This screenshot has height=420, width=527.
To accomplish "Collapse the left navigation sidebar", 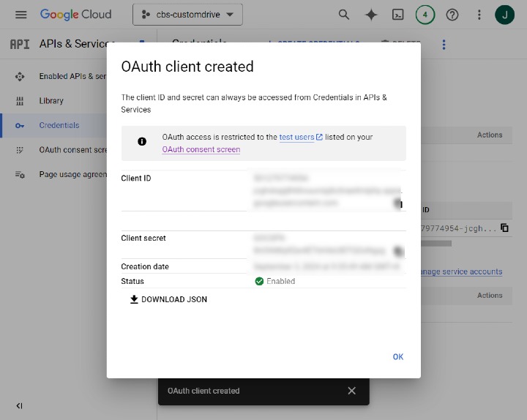I will point(19,406).
